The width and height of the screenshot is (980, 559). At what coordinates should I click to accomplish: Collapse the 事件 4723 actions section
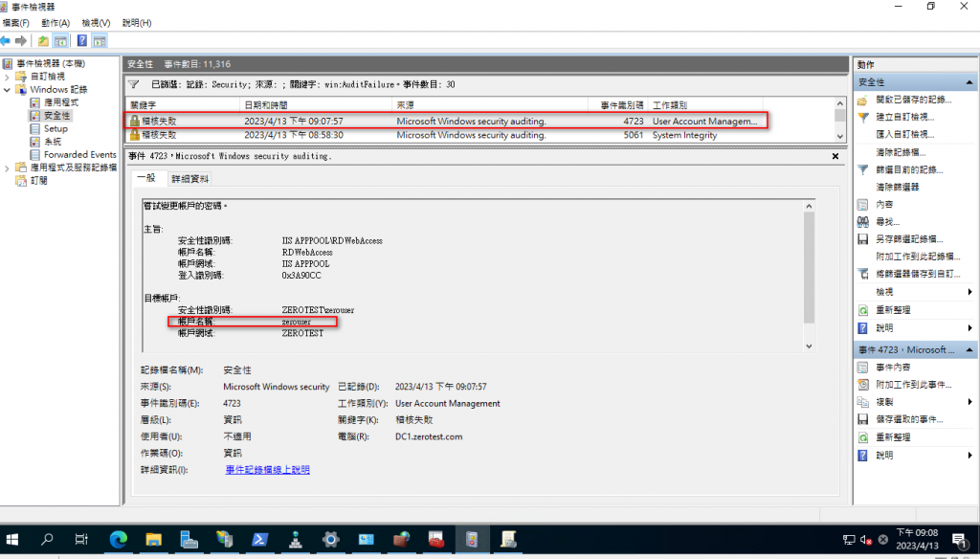969,350
